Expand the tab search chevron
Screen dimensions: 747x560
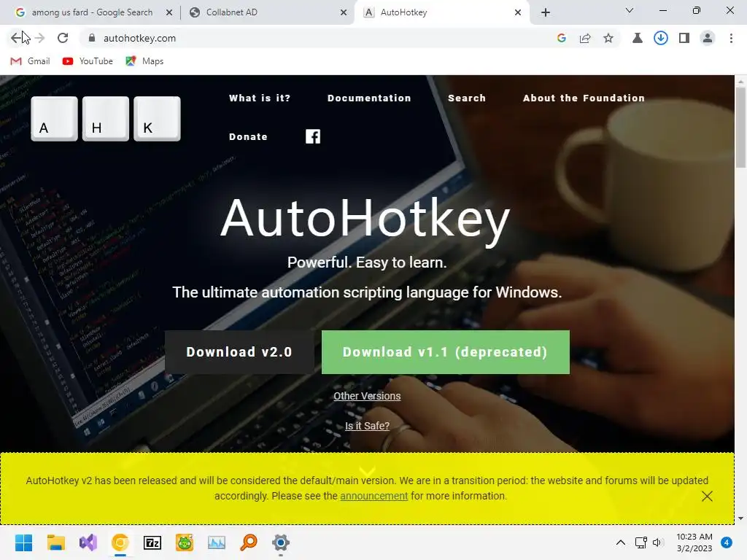click(630, 10)
